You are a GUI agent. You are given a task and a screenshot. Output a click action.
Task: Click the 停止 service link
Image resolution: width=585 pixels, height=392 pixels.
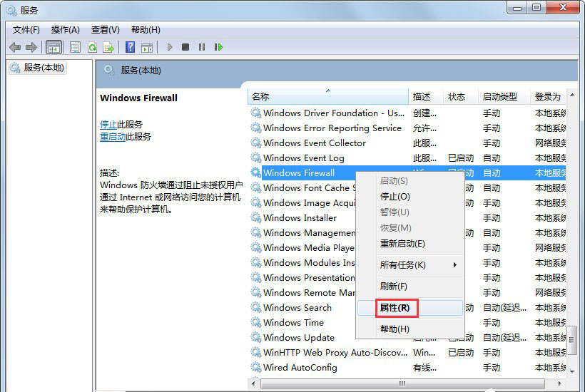[108, 125]
